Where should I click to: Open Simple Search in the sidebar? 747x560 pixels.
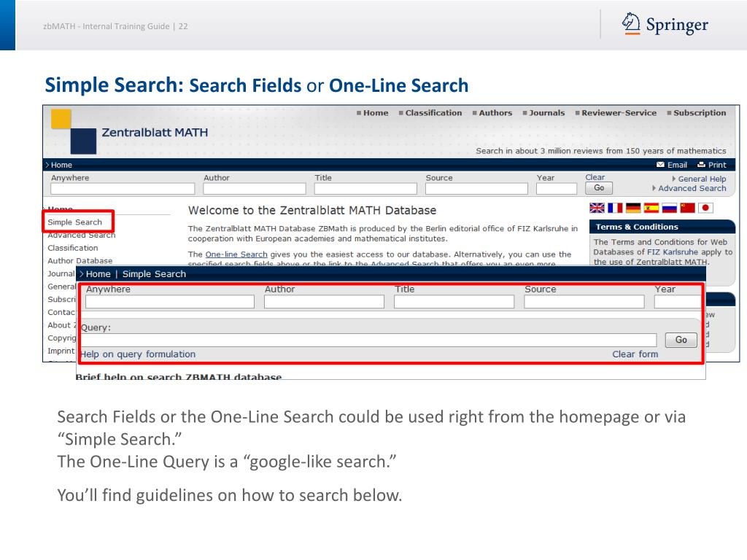75,222
